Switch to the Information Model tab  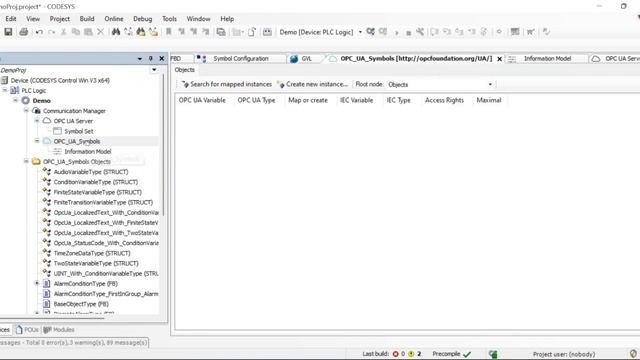[547, 59]
